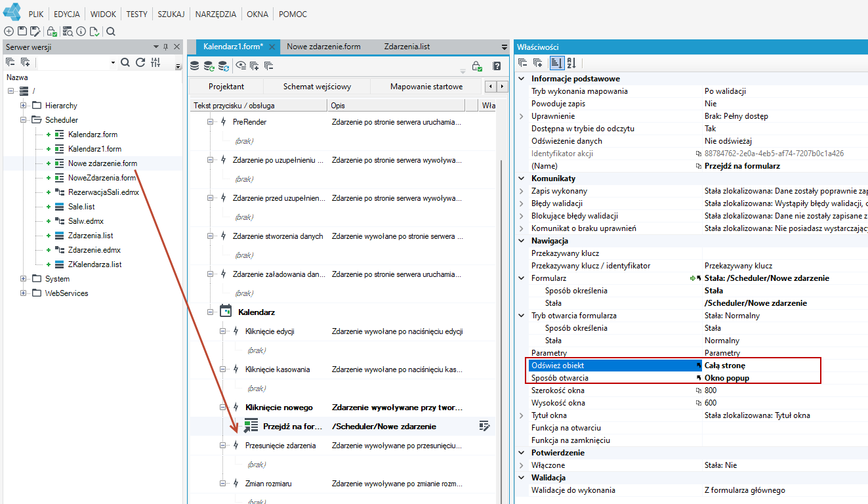Click the Opis column header

point(396,105)
